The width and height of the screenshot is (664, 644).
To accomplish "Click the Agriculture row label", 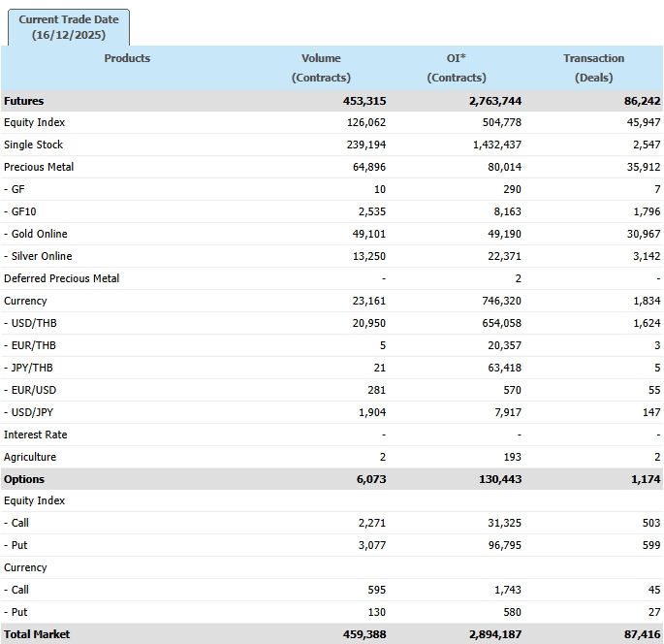I will (30, 457).
